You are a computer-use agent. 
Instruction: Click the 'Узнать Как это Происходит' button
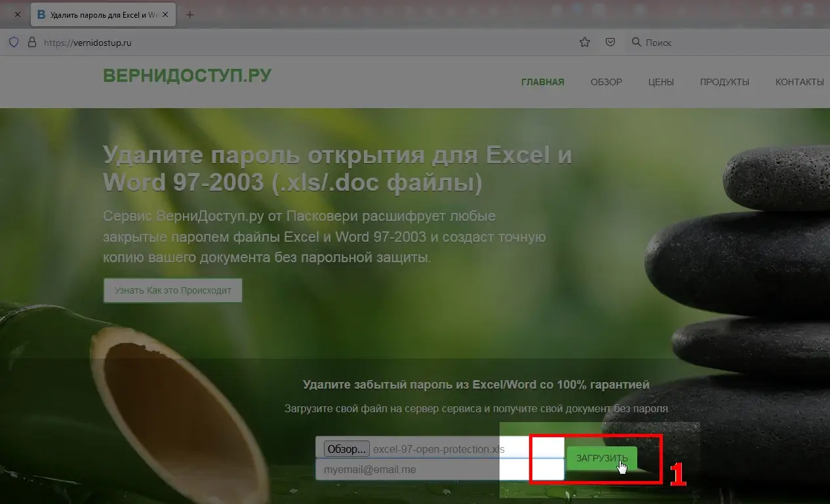[173, 290]
